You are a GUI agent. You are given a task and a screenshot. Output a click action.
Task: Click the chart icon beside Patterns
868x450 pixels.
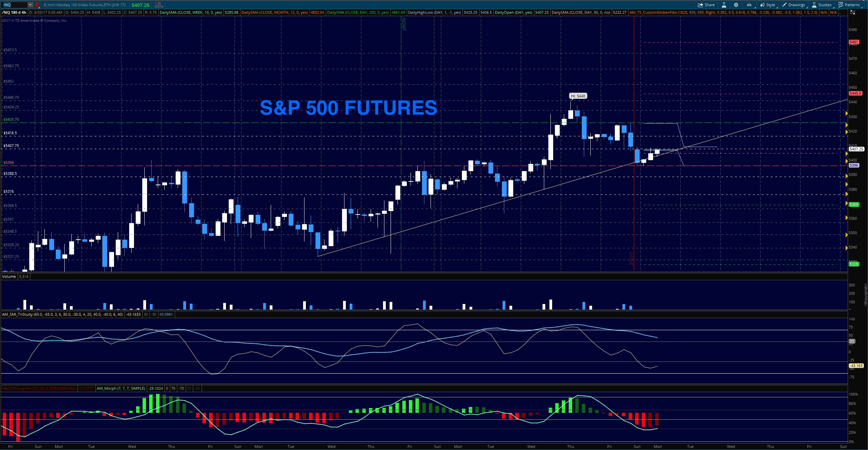pyautogui.click(x=841, y=5)
